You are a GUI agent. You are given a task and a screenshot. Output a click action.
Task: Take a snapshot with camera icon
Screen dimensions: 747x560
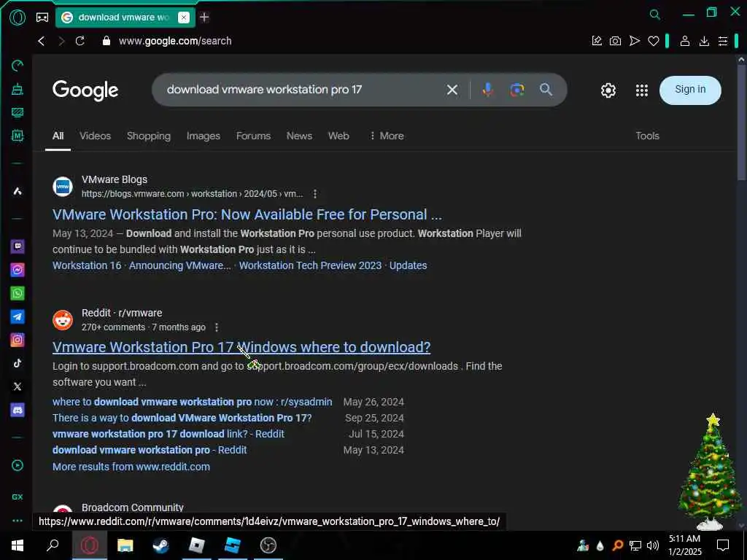click(615, 41)
